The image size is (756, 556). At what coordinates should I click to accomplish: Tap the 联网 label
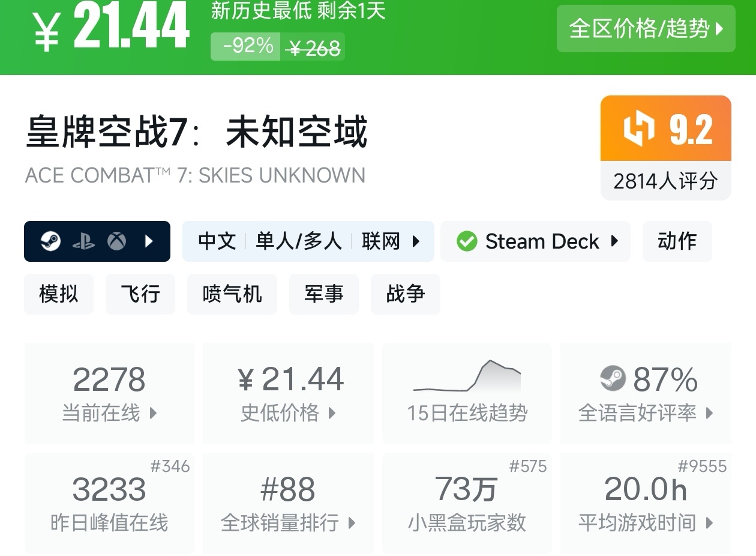381,241
